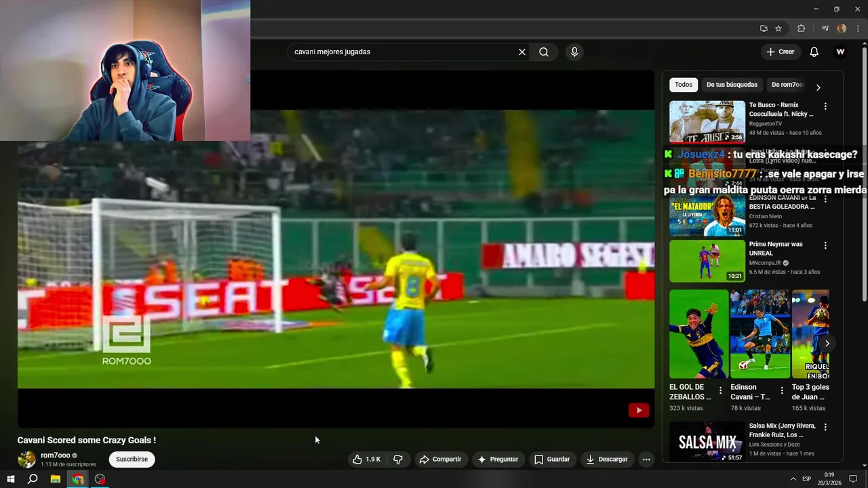Click the video player area
Viewport: 868px width, 488px height.
(x=336, y=249)
